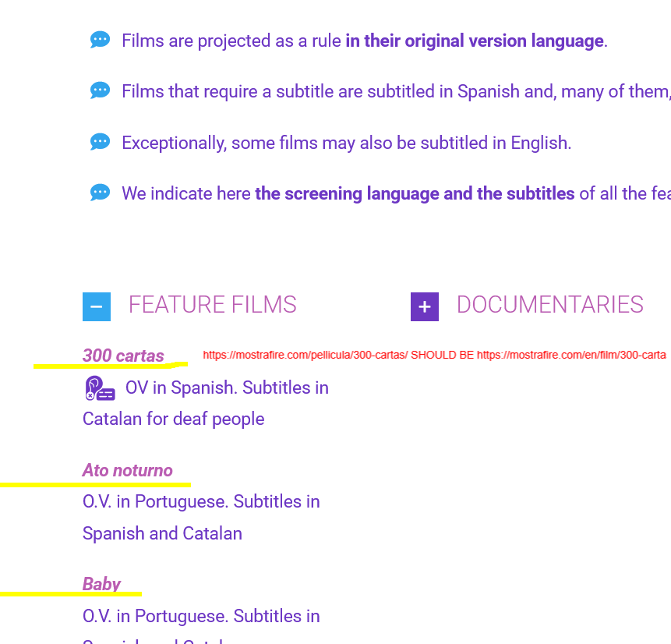Open the Baby film link

(x=101, y=584)
